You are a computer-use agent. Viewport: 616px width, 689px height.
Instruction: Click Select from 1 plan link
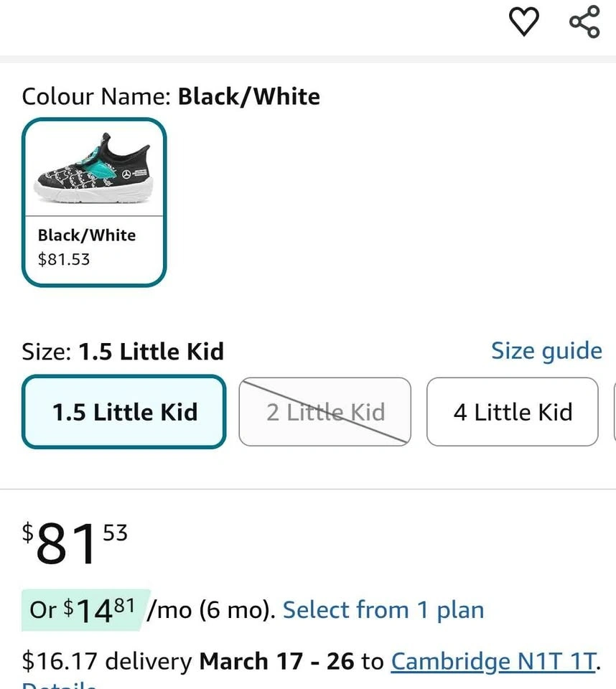coord(383,610)
